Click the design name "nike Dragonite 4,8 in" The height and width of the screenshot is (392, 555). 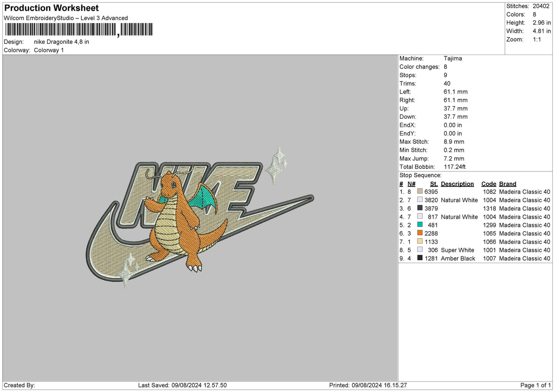click(62, 42)
